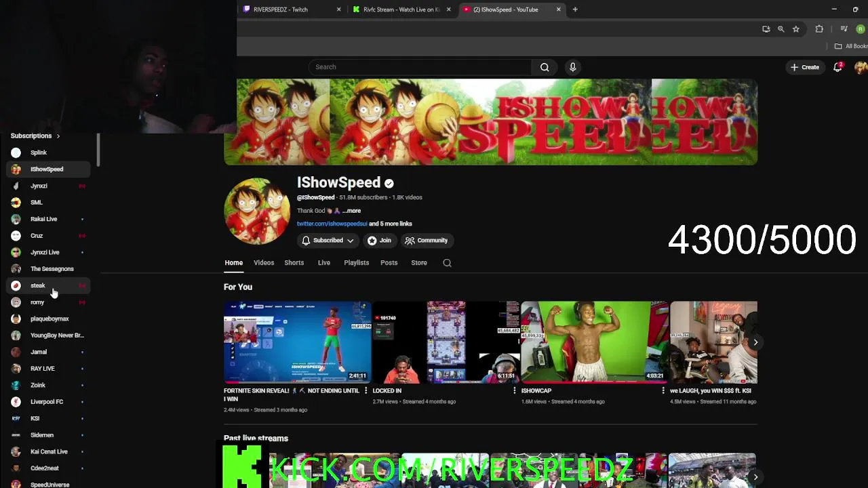
Task: Open The Sessegnons subscription channel
Action: coord(47,269)
